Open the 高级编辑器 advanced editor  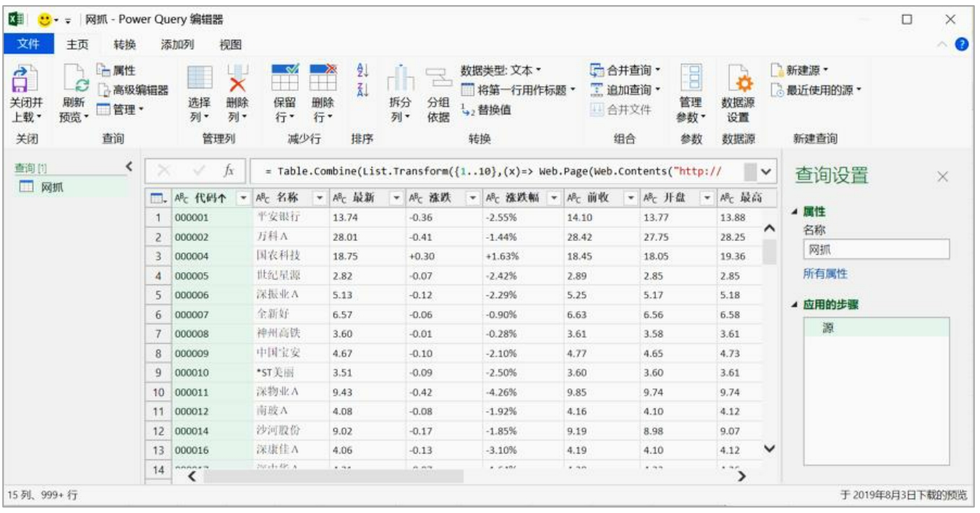(x=133, y=90)
